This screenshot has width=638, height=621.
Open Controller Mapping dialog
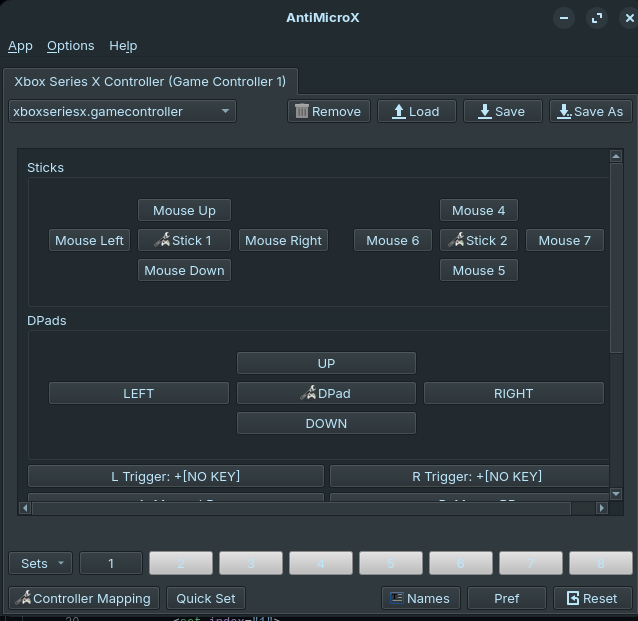83,598
